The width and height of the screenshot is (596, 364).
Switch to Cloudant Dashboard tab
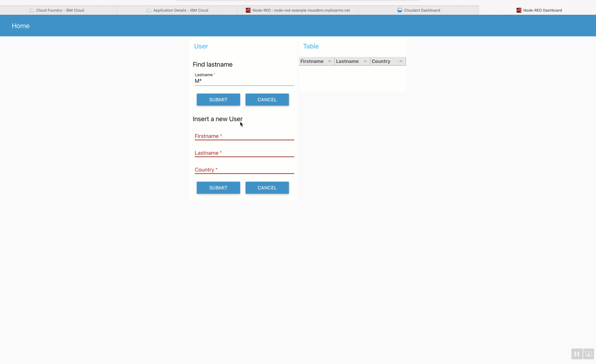[418, 10]
